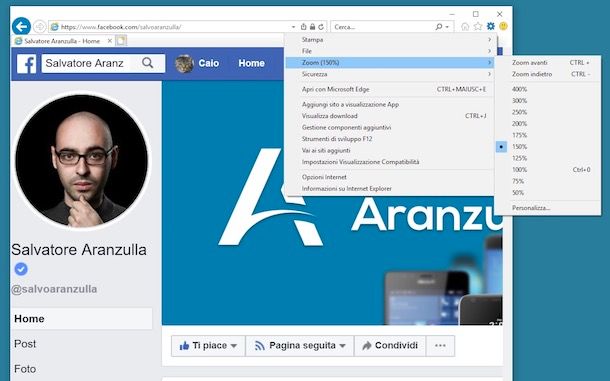Viewport: 610px width, 381px height.
Task: Open the Home icon in IE toolbar
Action: [x=465, y=26]
